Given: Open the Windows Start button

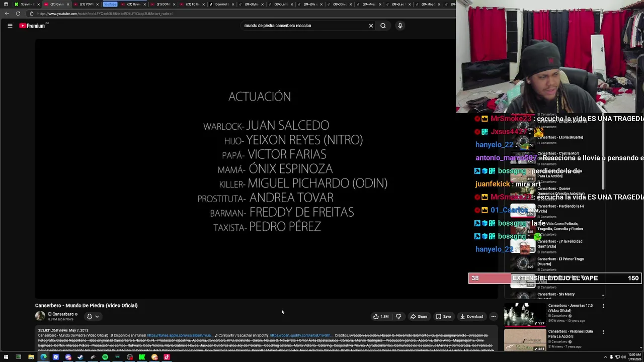Looking at the screenshot, I should click(x=6, y=357).
